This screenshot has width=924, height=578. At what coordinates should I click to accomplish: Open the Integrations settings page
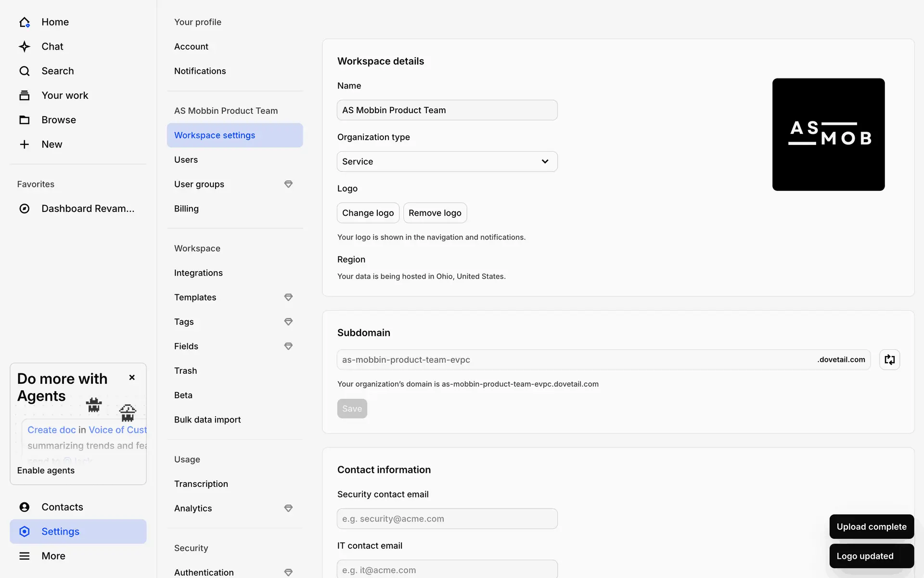tap(198, 273)
